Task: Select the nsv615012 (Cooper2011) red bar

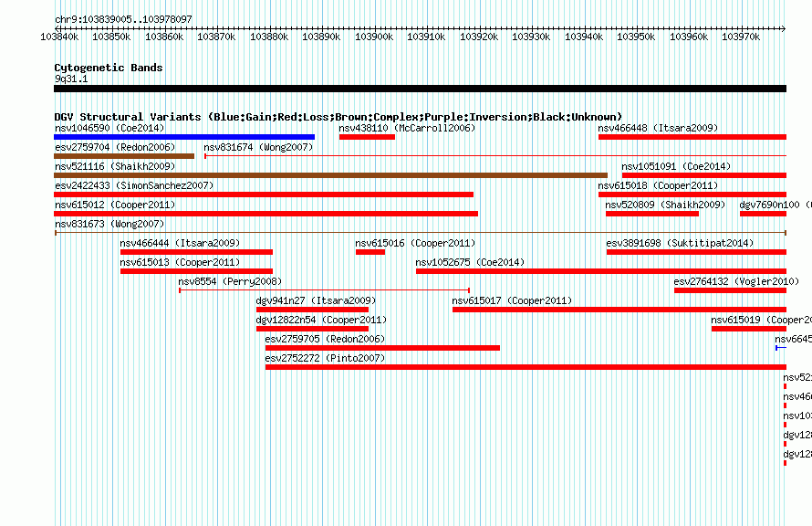Action: (265, 214)
